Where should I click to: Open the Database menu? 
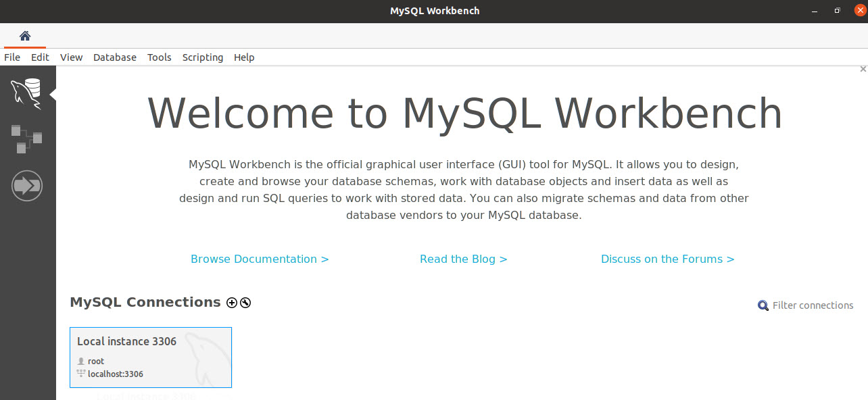tap(115, 57)
